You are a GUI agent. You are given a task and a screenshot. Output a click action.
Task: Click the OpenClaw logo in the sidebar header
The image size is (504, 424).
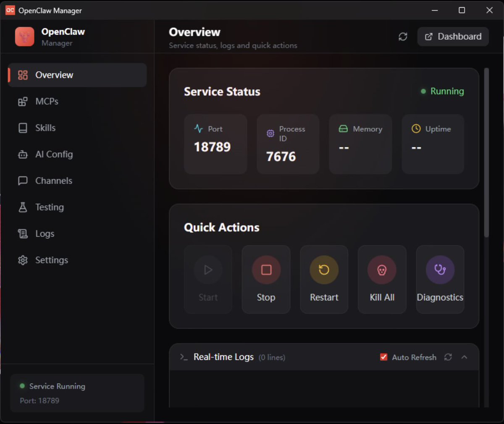(x=24, y=37)
